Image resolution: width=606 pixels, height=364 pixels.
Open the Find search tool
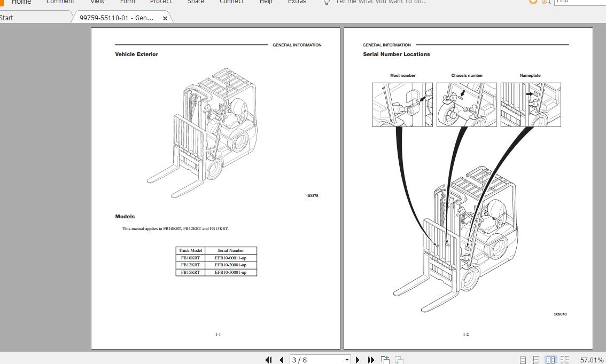point(546,2)
